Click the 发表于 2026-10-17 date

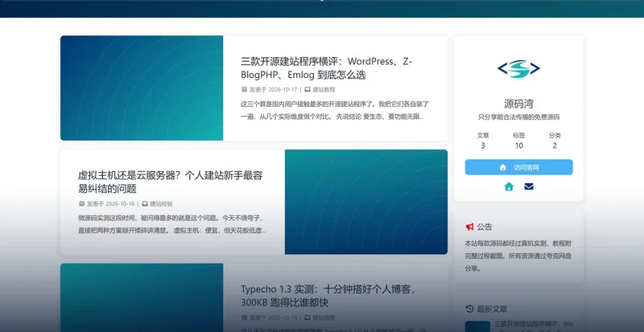point(273,89)
